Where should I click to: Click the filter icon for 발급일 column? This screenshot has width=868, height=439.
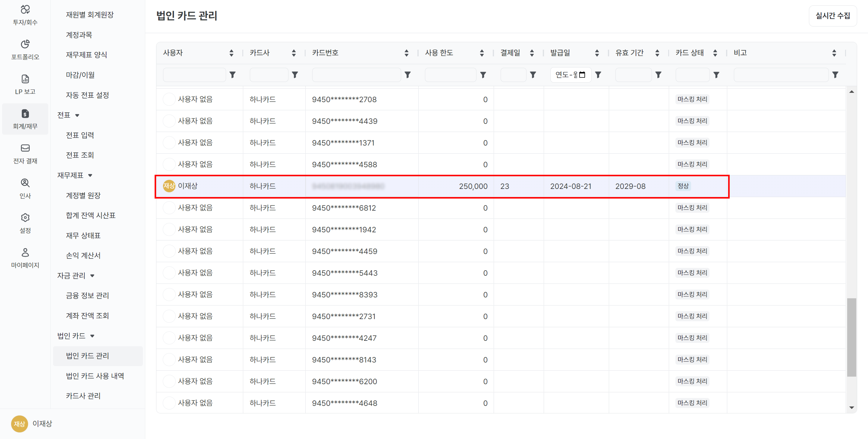pyautogui.click(x=598, y=75)
